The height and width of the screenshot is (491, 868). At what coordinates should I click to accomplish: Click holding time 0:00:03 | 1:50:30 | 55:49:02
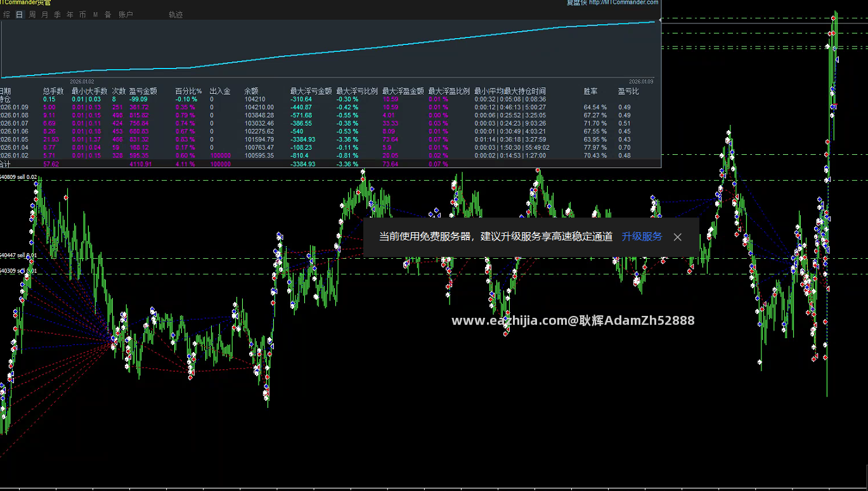[512, 147]
